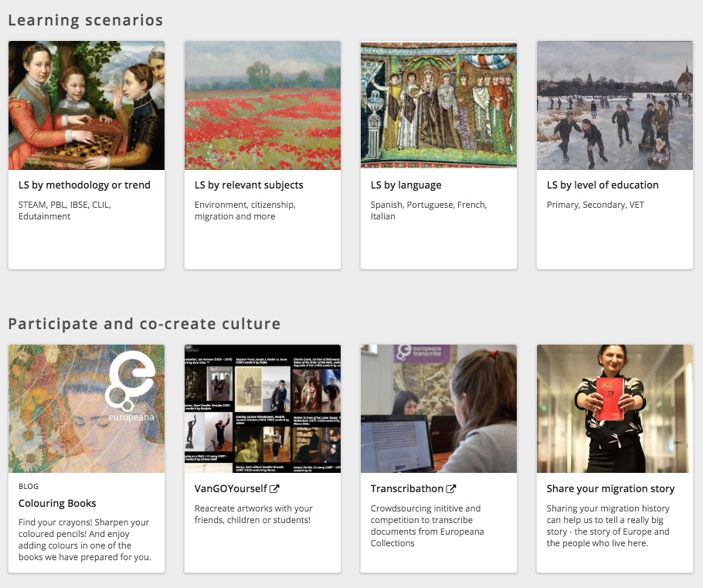Viewport: 703px width, 588px height.
Task: Open LS by relevant subjects
Action: point(249,185)
